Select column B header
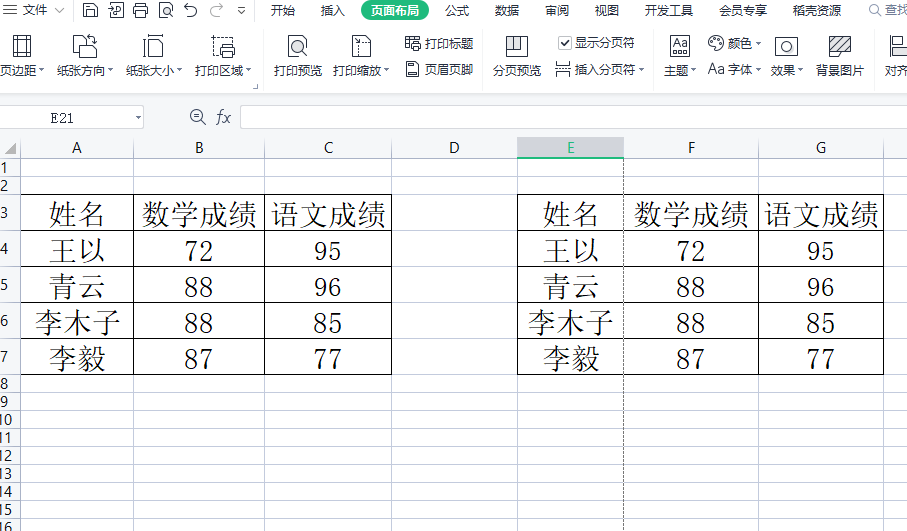This screenshot has height=531, width=907. 199,148
